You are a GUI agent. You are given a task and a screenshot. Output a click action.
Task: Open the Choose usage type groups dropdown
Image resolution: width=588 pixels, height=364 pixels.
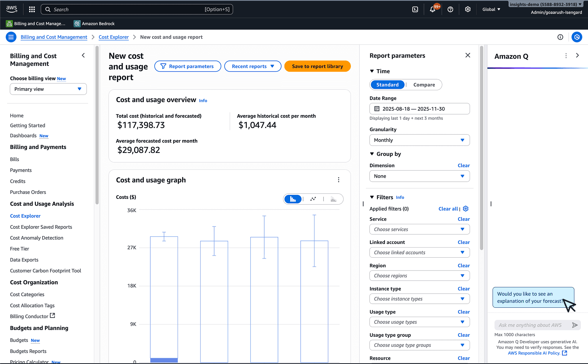(x=419, y=345)
